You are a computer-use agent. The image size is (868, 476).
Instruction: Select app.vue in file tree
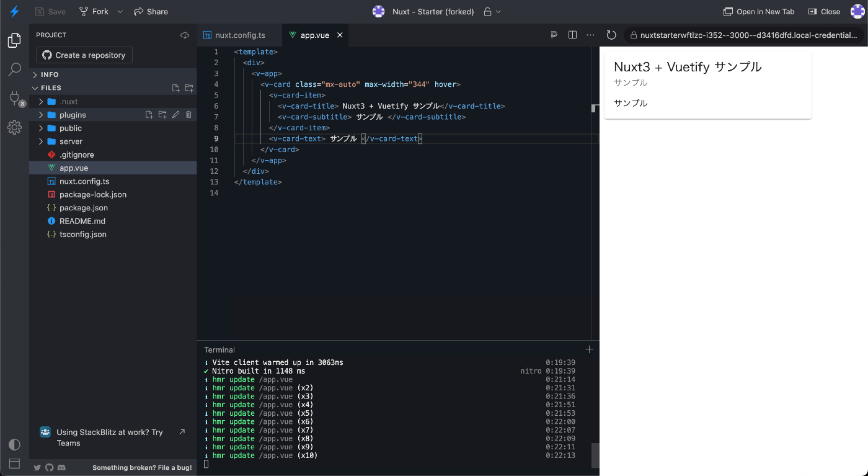coord(113,168)
